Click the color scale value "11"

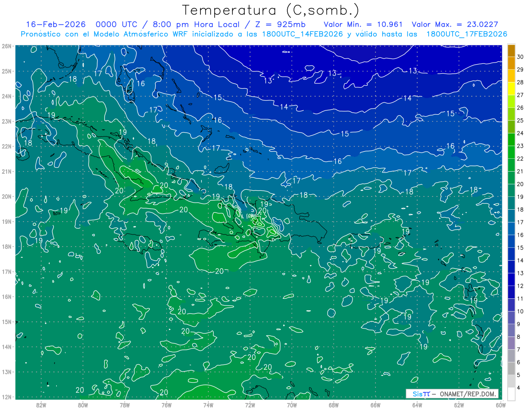coord(520,298)
